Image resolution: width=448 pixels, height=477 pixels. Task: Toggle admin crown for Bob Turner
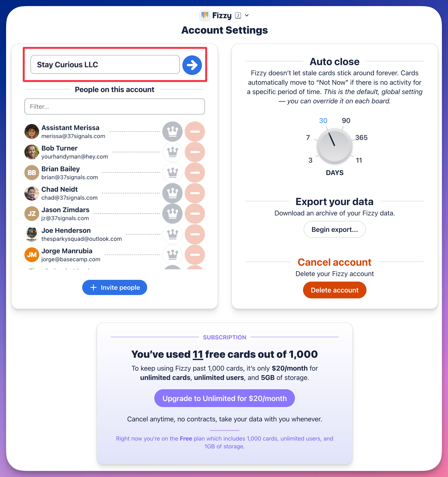(173, 152)
